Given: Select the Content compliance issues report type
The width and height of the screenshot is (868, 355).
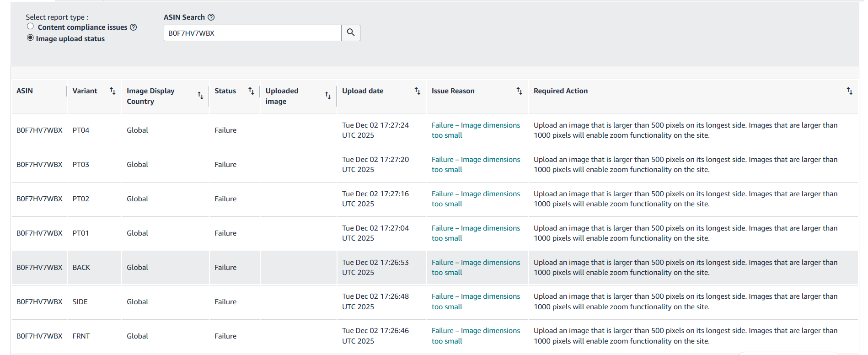Looking at the screenshot, I should tap(30, 27).
